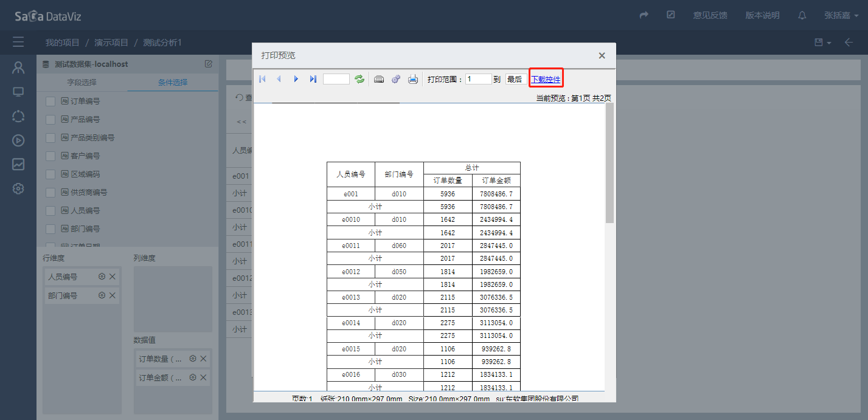The width and height of the screenshot is (868, 420).
Task: Check the 人员编号 checkbox
Action: tap(50, 211)
